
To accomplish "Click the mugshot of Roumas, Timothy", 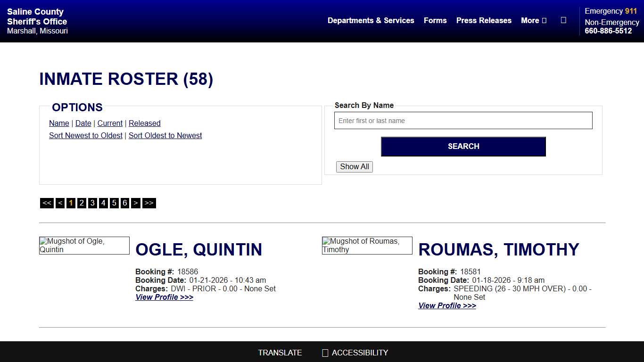I will click(367, 245).
